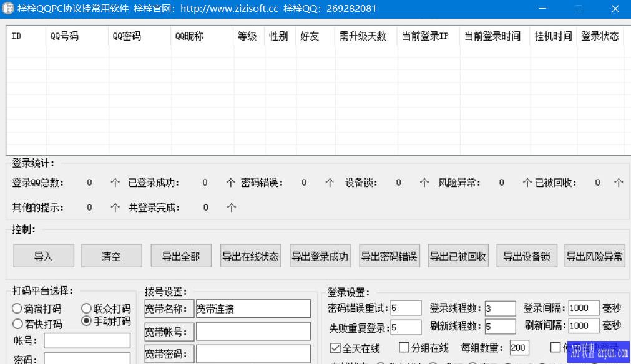631x364 pixels.
Task: Click the 导入 import button
Action: click(44, 256)
